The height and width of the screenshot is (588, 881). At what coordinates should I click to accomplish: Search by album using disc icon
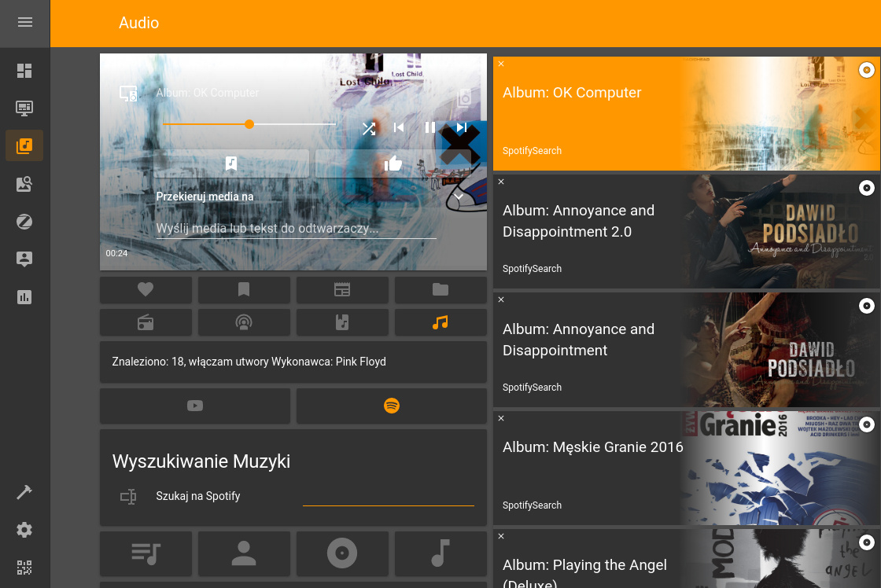coord(342,553)
